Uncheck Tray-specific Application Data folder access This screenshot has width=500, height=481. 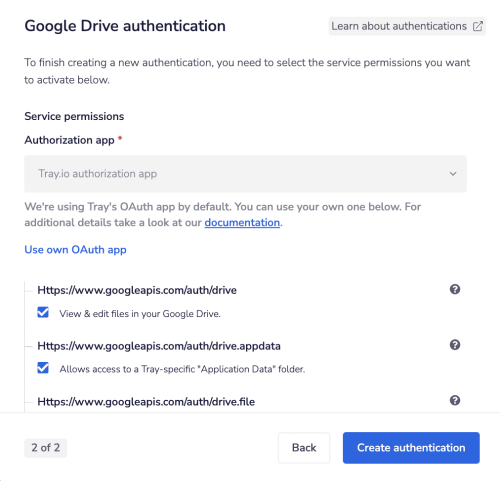43,368
